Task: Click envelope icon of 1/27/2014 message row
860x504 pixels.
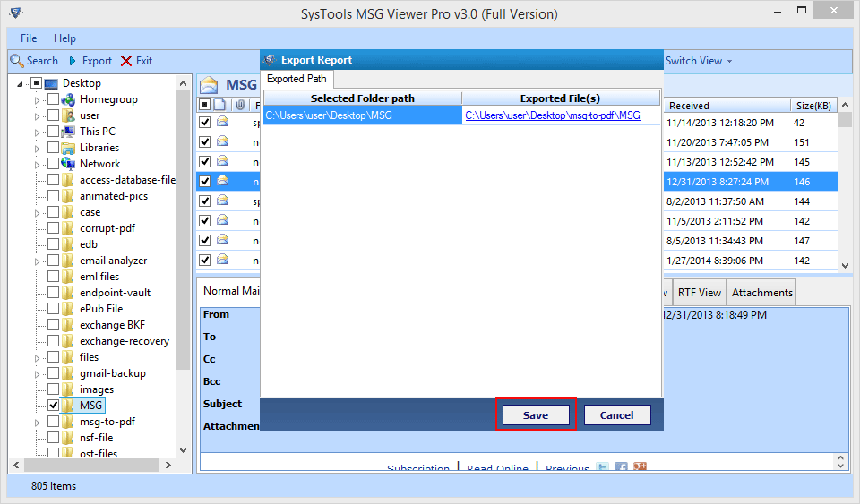Action: pos(223,259)
